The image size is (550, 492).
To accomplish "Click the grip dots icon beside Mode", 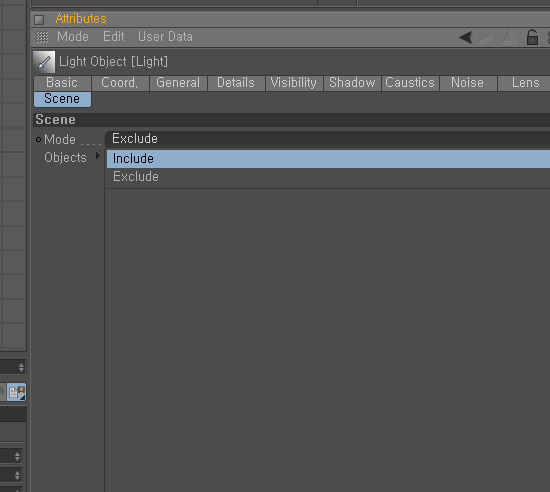I will click(42, 37).
